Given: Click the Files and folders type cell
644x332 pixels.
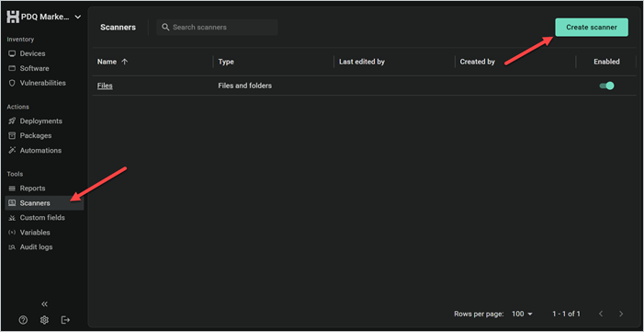Looking at the screenshot, I should 244,86.
